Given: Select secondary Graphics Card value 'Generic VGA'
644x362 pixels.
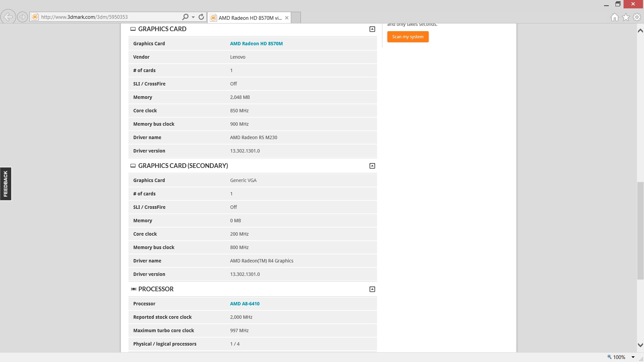Looking at the screenshot, I should pos(243,180).
